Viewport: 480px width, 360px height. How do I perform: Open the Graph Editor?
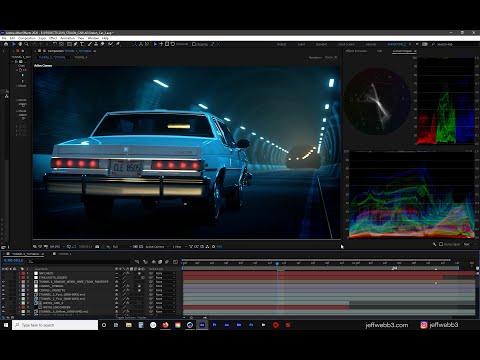click(x=175, y=262)
